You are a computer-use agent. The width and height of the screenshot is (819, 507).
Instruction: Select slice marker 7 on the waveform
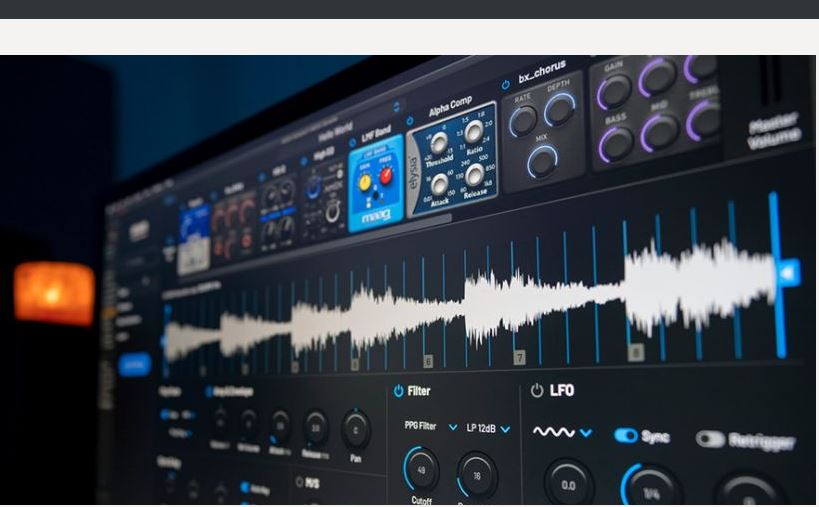click(519, 357)
